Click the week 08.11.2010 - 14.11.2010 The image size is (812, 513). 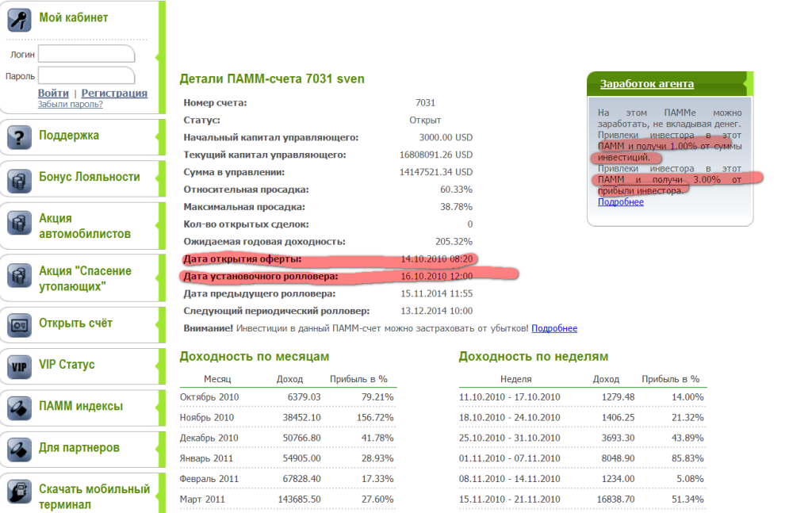click(x=510, y=479)
